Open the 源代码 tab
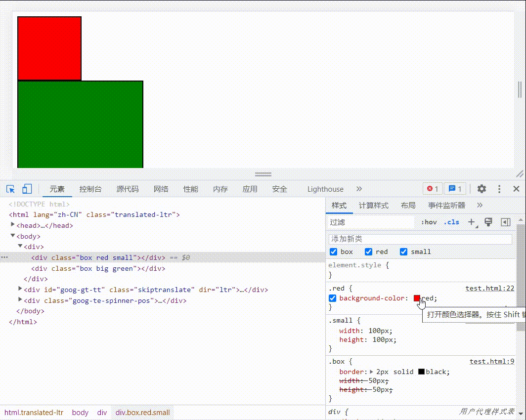Image resolution: width=526 pixels, height=420 pixels. pos(128,189)
